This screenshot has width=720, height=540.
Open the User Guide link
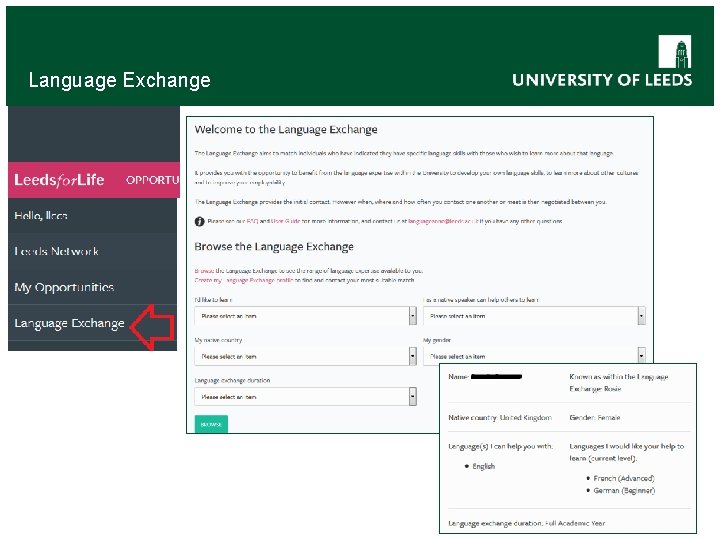pos(281,221)
